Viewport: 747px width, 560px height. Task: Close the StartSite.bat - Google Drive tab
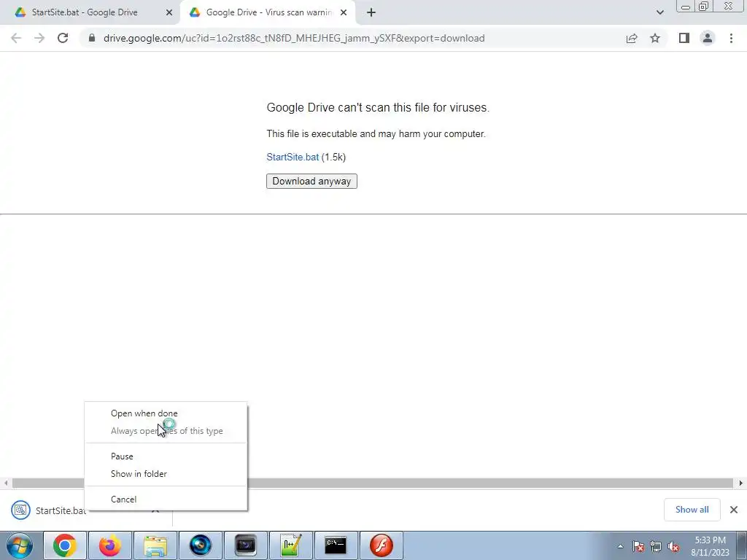[169, 12]
